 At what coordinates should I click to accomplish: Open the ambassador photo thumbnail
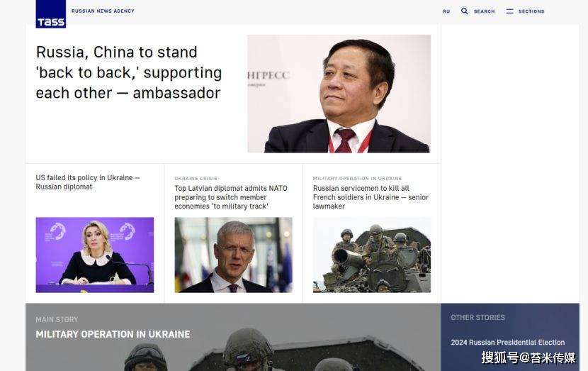(x=339, y=94)
